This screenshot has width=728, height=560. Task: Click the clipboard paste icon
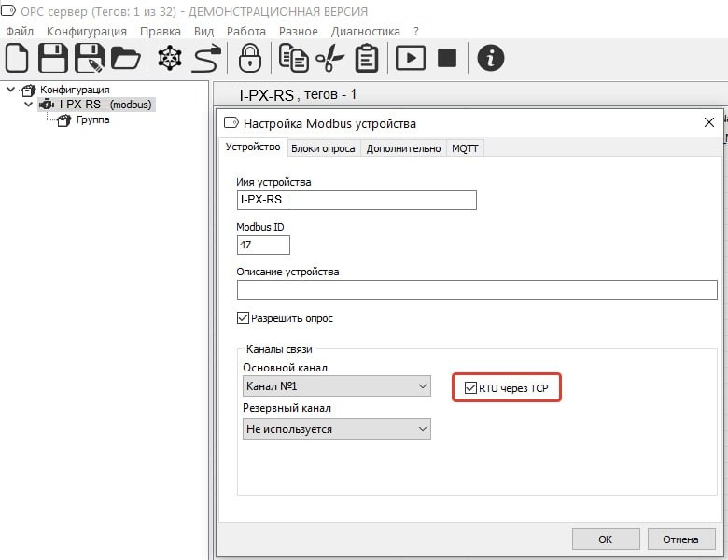click(367, 58)
